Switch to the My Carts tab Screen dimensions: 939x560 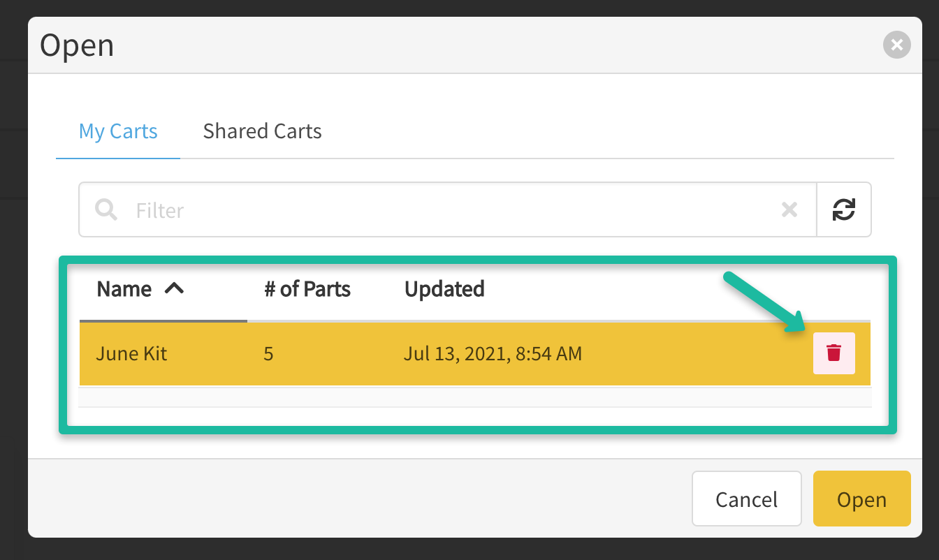click(x=118, y=131)
